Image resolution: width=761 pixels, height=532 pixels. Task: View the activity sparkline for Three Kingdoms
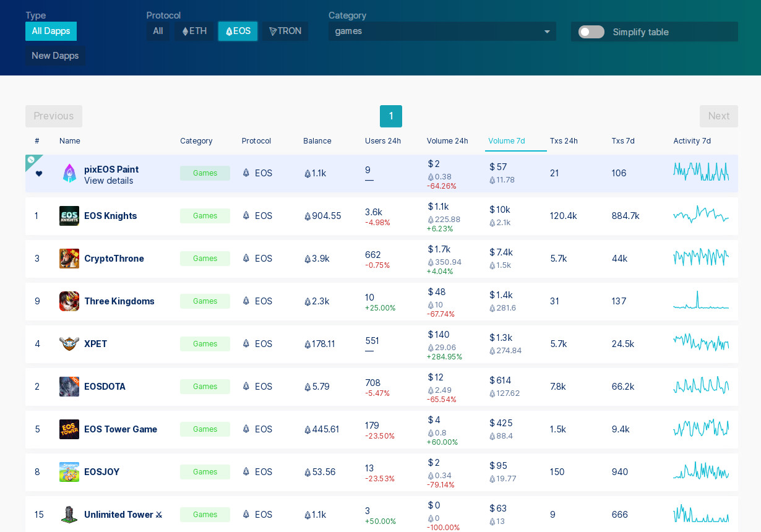click(701, 301)
